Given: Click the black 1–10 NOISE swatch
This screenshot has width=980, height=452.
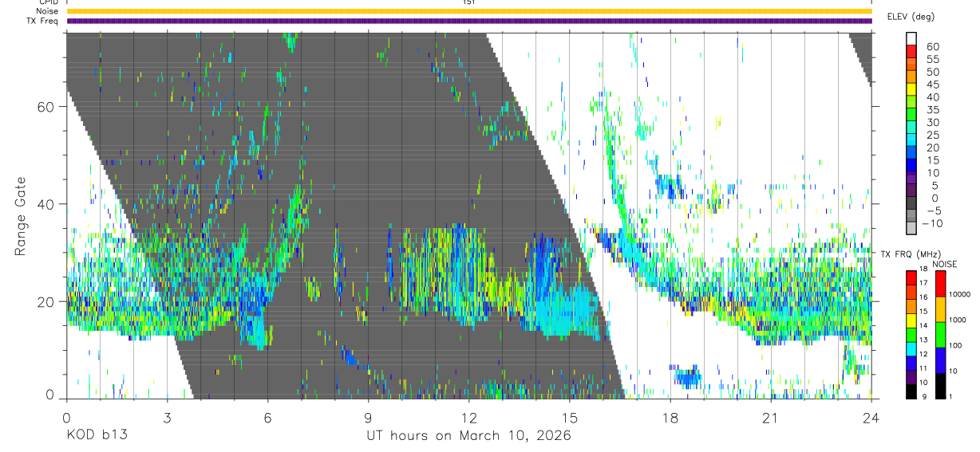Looking at the screenshot, I should point(940,386).
